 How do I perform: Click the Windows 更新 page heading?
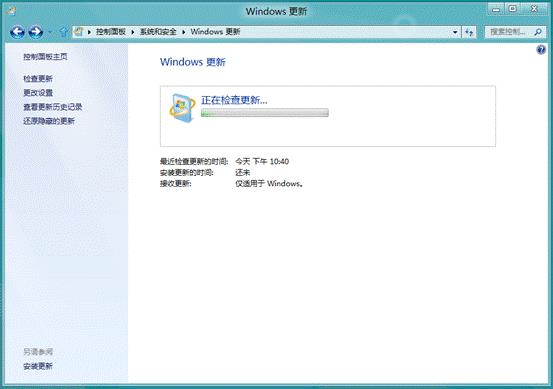pos(193,62)
